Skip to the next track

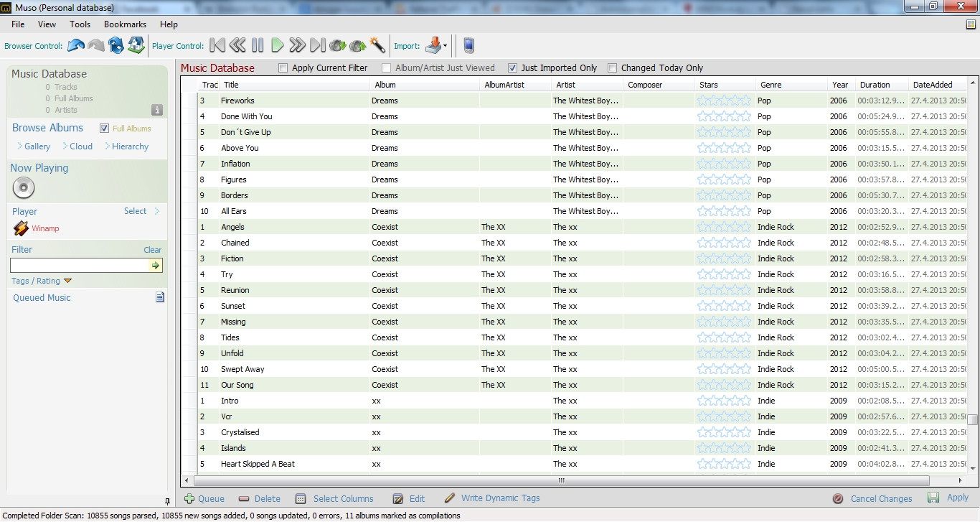[x=317, y=46]
